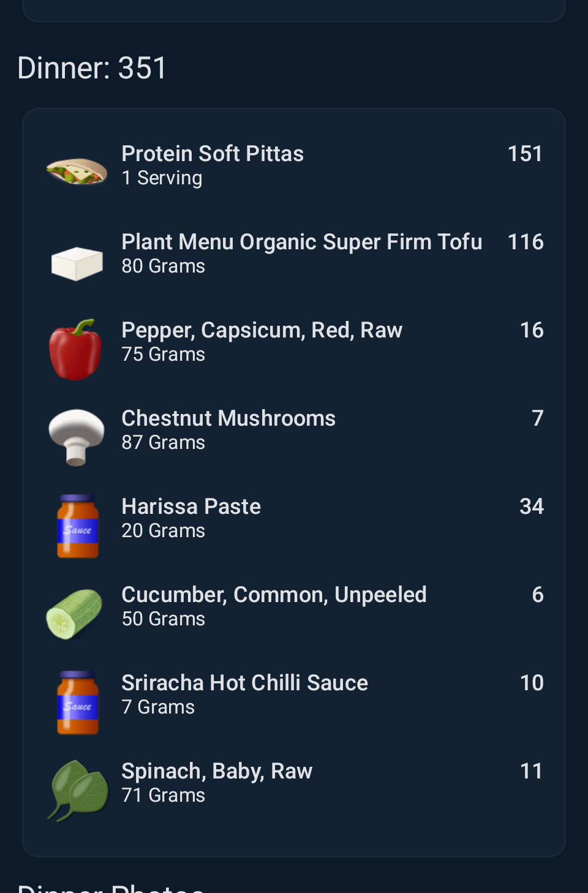The width and height of the screenshot is (588, 893).
Task: Select Sriracha Hot Chilli Sauce entry
Action: tap(244, 683)
